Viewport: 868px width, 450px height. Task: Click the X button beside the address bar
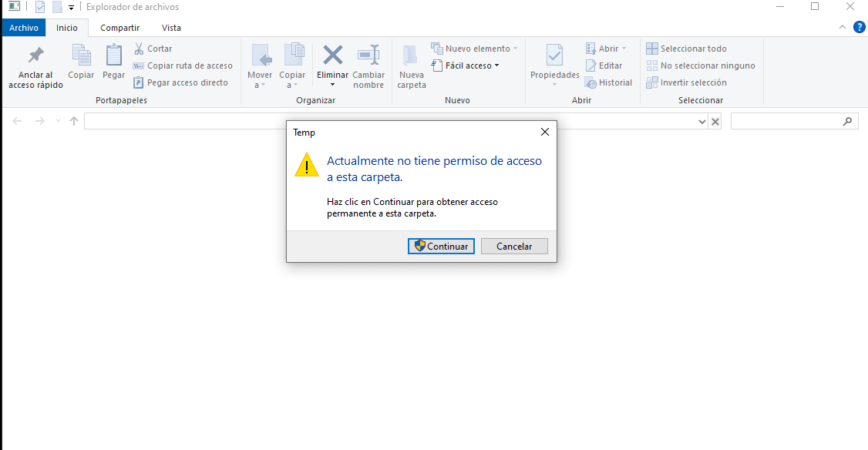(x=715, y=122)
